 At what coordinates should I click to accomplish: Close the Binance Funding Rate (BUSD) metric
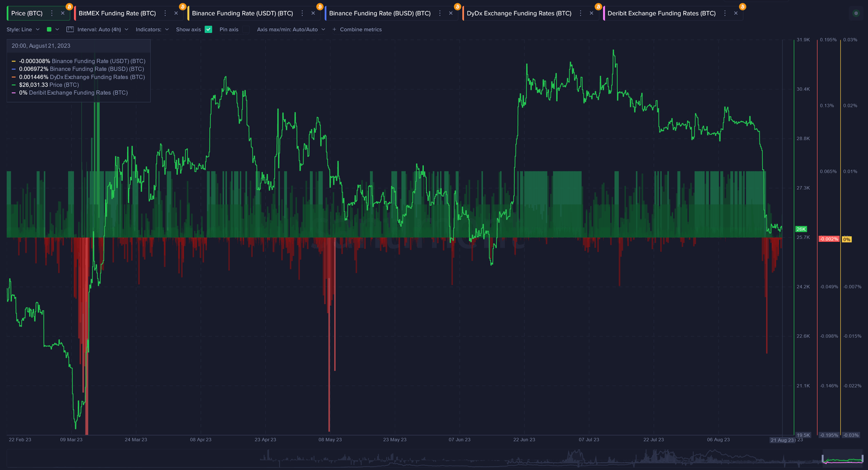[x=450, y=13]
